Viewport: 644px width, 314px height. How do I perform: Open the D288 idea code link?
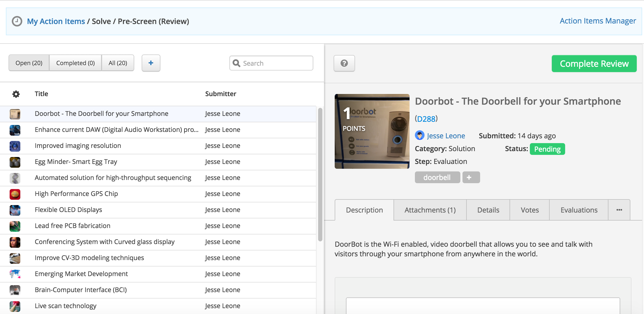tap(426, 119)
